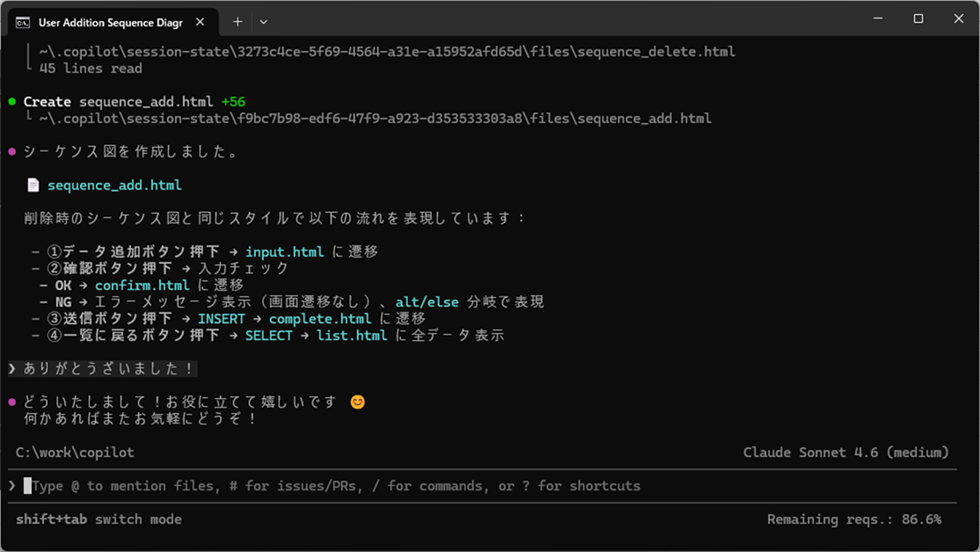980x552 pixels.
Task: Click the prompt chevron on the input line
Action: coord(11,485)
